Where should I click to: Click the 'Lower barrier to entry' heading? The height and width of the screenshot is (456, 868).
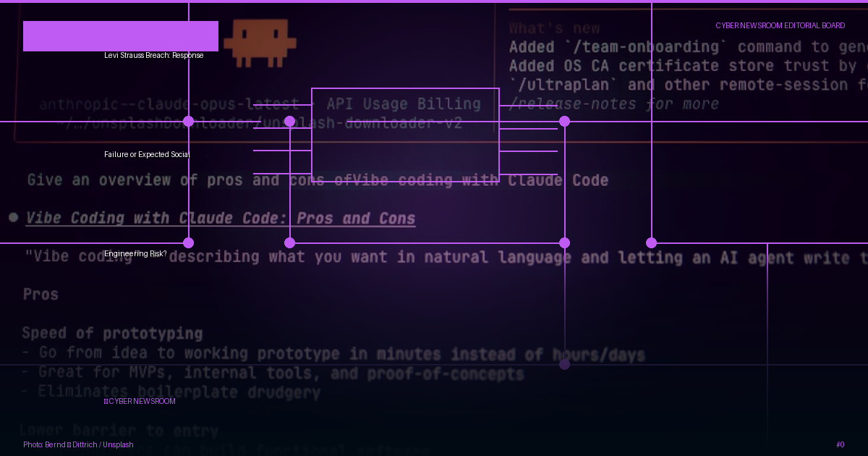point(119,431)
